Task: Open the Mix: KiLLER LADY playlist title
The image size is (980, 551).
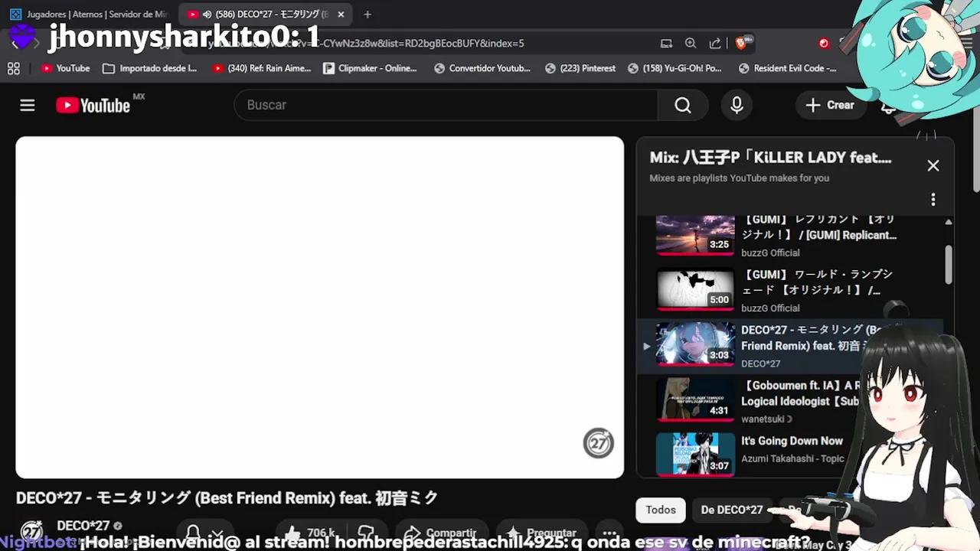Action: pyautogui.click(x=770, y=158)
